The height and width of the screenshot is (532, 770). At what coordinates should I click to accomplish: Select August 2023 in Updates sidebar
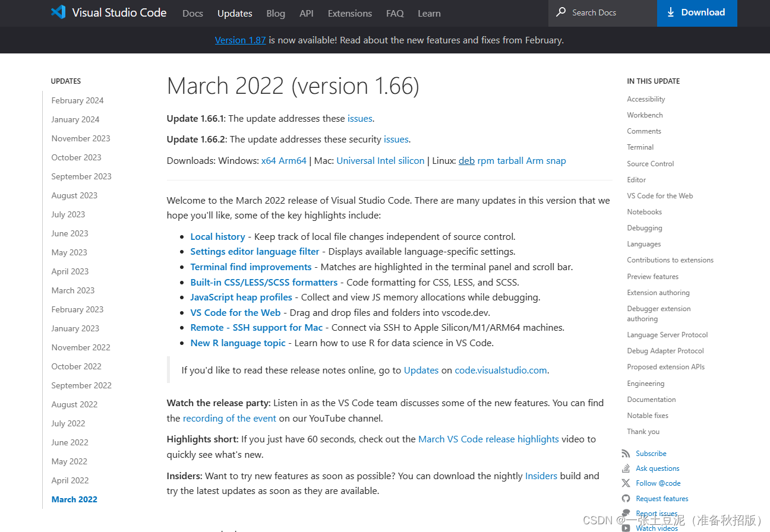coord(74,195)
